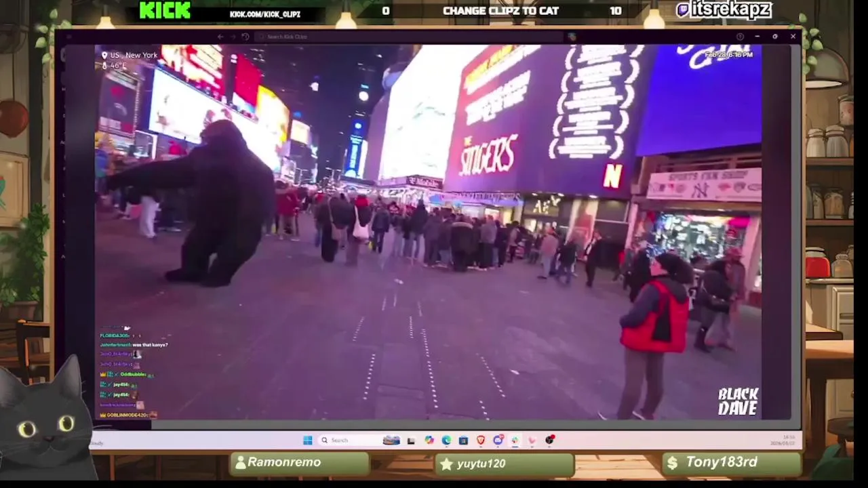The width and height of the screenshot is (868, 488).
Task: Click the BLACK DAVE watermark text
Action: (738, 402)
